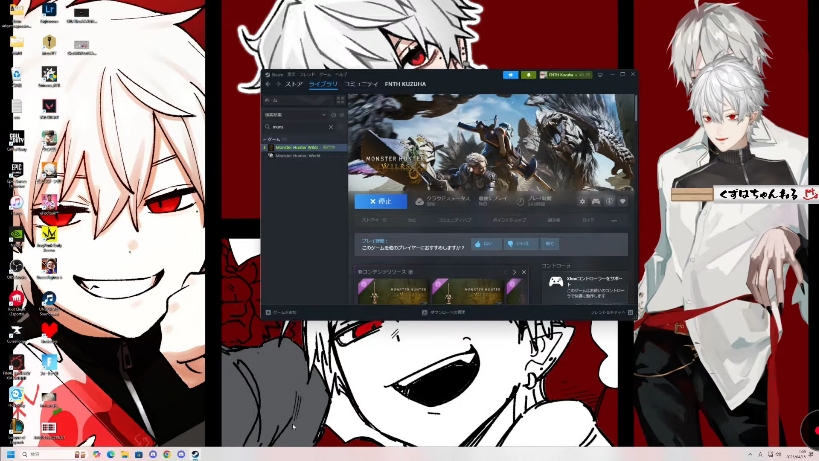
Task: Toggle ready-to-play filter icon in sidebar
Action: 342,114
